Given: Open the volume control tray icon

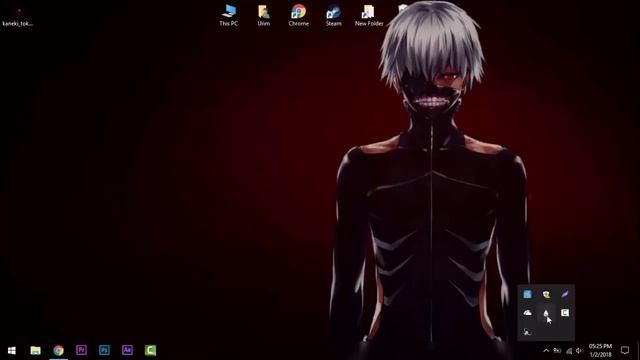Looking at the screenshot, I should pyautogui.click(x=579, y=351).
